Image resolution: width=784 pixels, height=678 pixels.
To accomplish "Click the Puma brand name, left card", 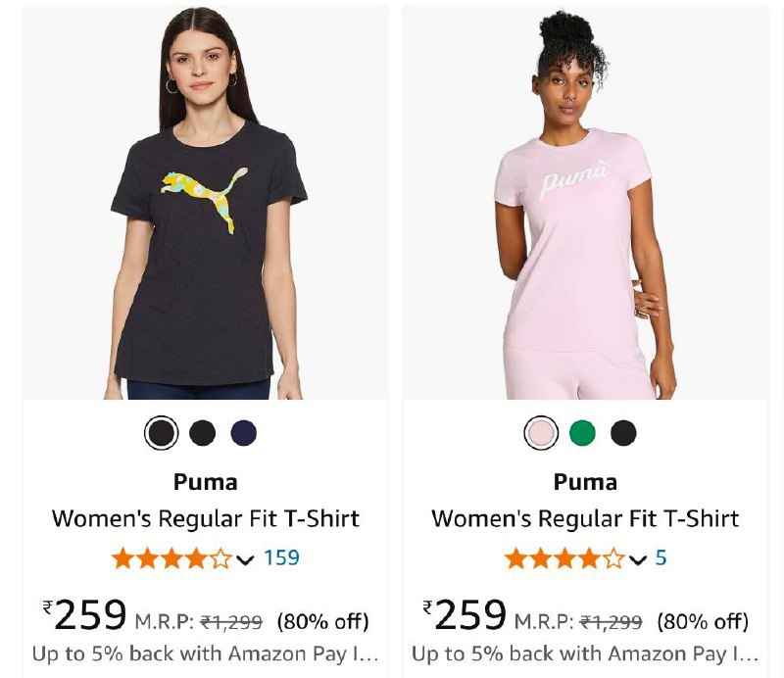I will [206, 482].
